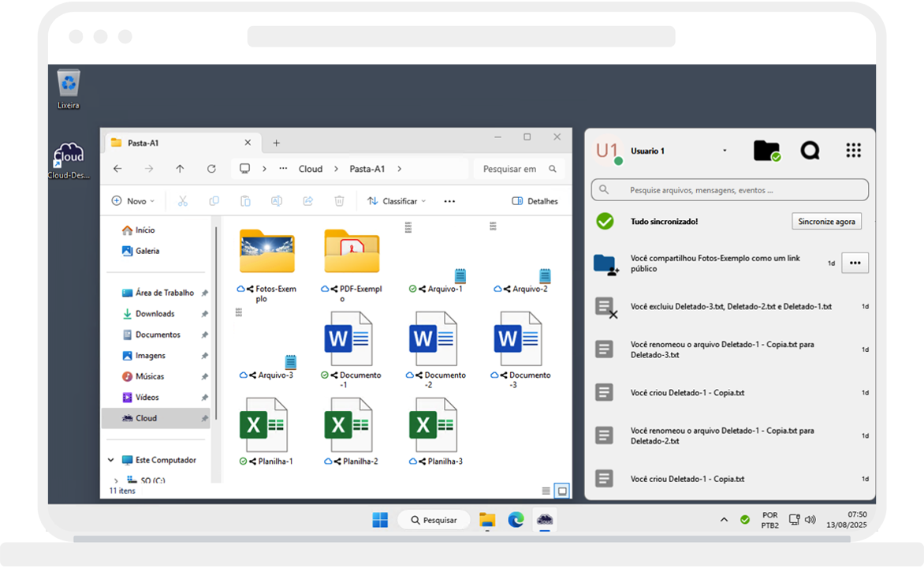Image resolution: width=924 pixels, height=568 pixels.
Task: Click the Q chat icon in Cloud panel
Action: tap(810, 151)
